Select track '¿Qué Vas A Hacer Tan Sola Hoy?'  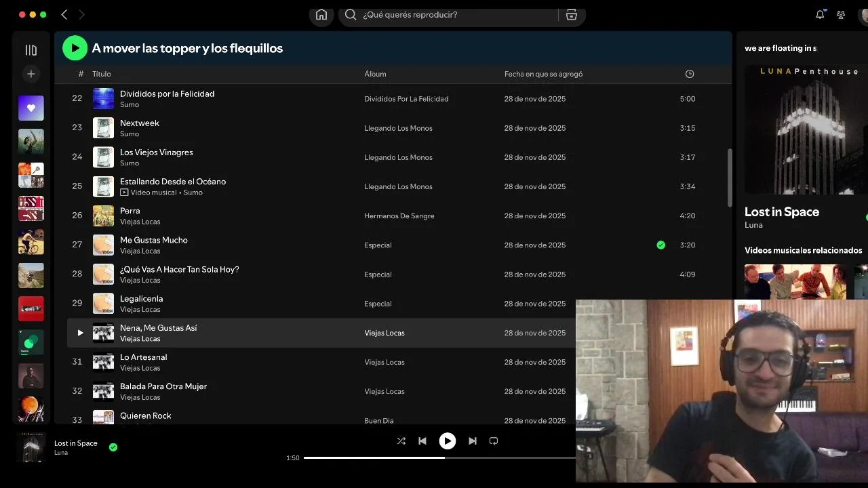click(x=180, y=269)
